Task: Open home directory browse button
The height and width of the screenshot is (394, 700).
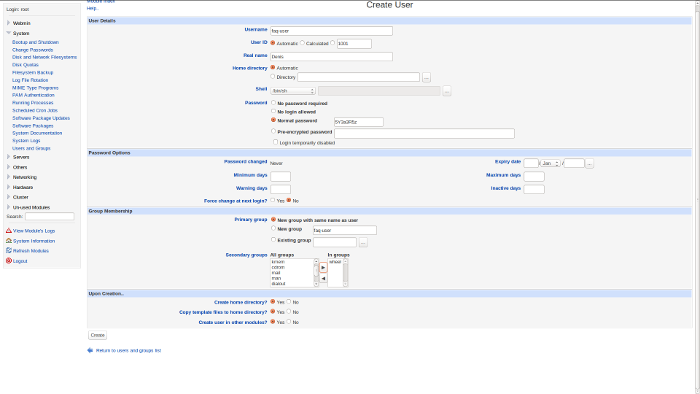Action: pos(426,78)
